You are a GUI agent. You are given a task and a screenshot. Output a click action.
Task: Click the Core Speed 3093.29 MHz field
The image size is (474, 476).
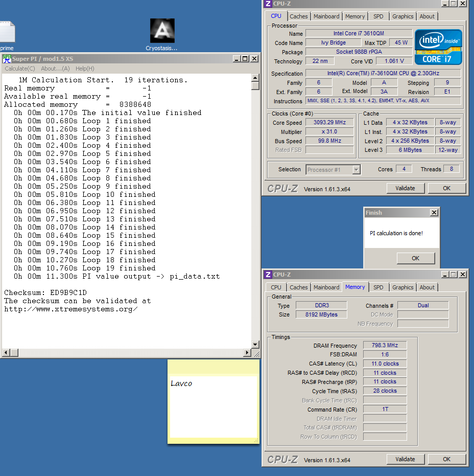tap(329, 122)
